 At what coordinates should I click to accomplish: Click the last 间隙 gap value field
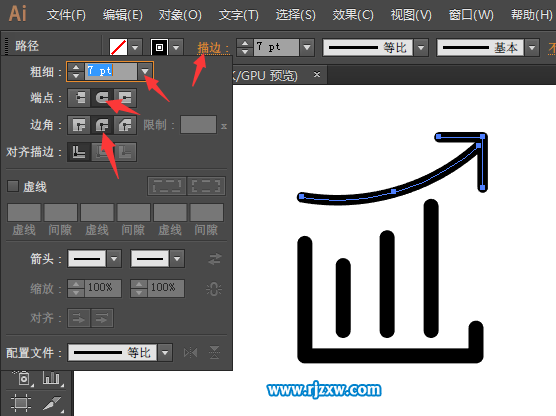coord(207,212)
